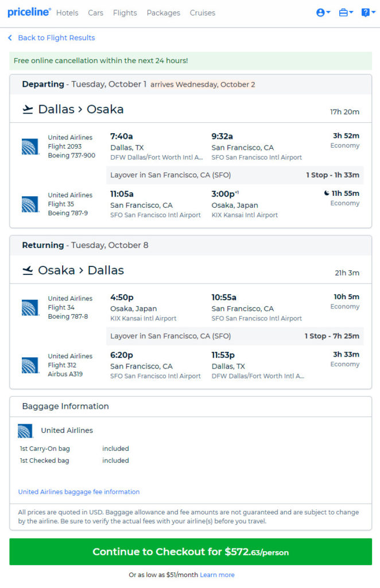Open United Airlines baggage fee information
Viewport: 380px width, 588px height.
point(79,492)
